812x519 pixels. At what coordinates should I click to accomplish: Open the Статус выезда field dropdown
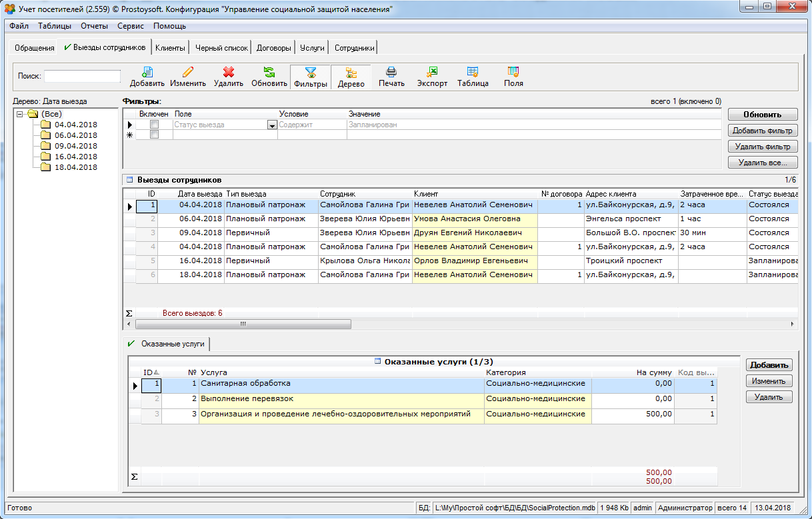click(271, 125)
